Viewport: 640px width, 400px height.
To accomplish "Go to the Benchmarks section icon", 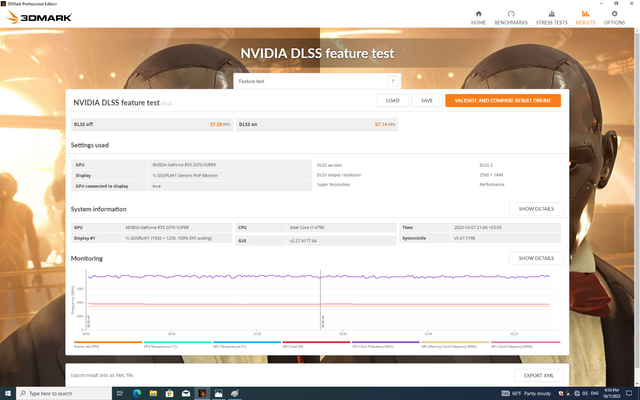I will point(511,14).
